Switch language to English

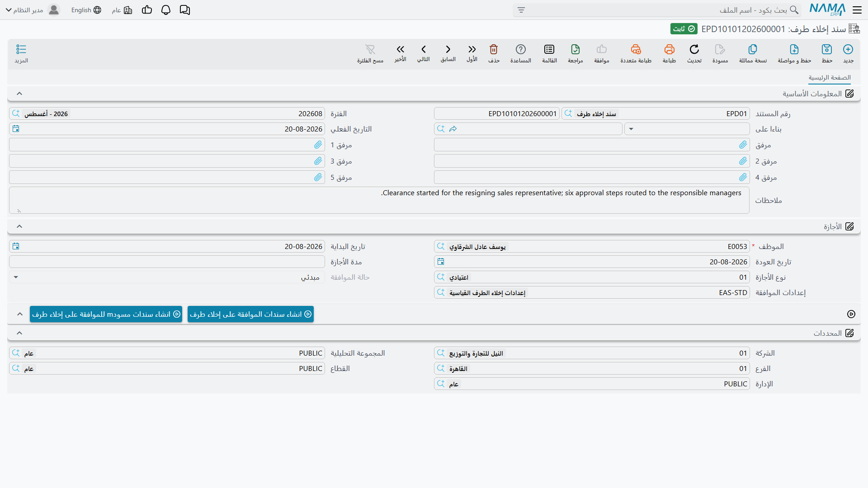pos(86,10)
